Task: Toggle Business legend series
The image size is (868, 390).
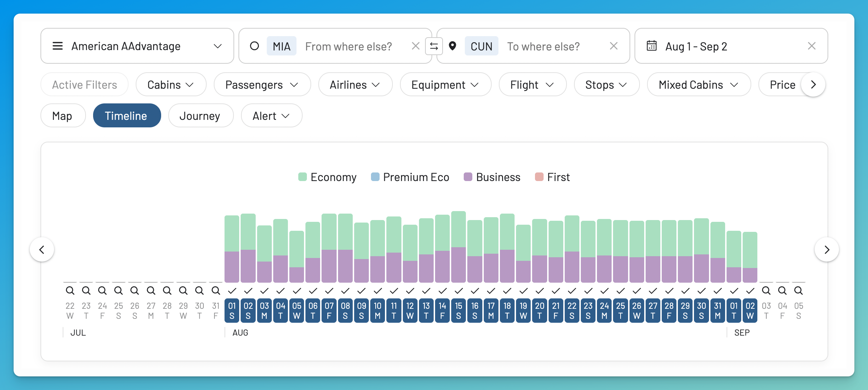Action: coord(492,177)
